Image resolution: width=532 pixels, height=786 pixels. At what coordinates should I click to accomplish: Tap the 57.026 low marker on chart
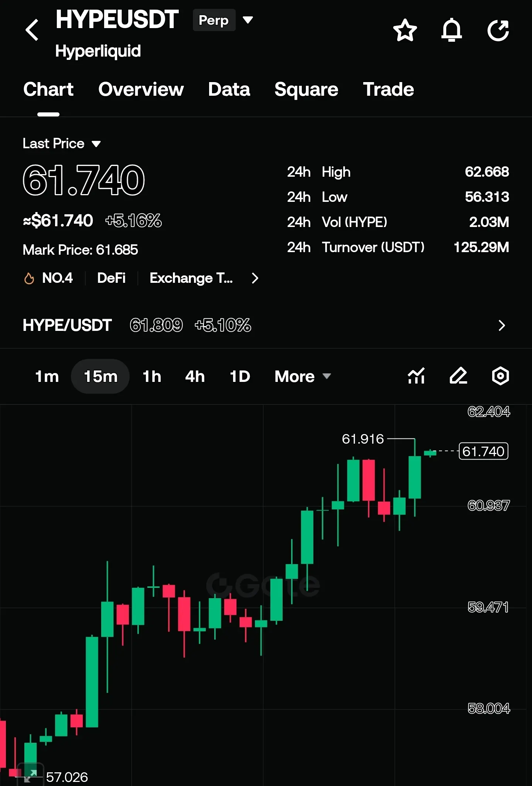67,777
